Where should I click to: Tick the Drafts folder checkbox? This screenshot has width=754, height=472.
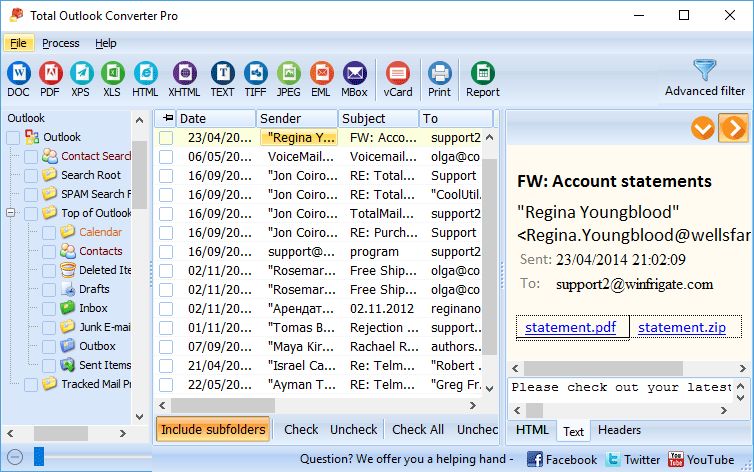coord(49,290)
